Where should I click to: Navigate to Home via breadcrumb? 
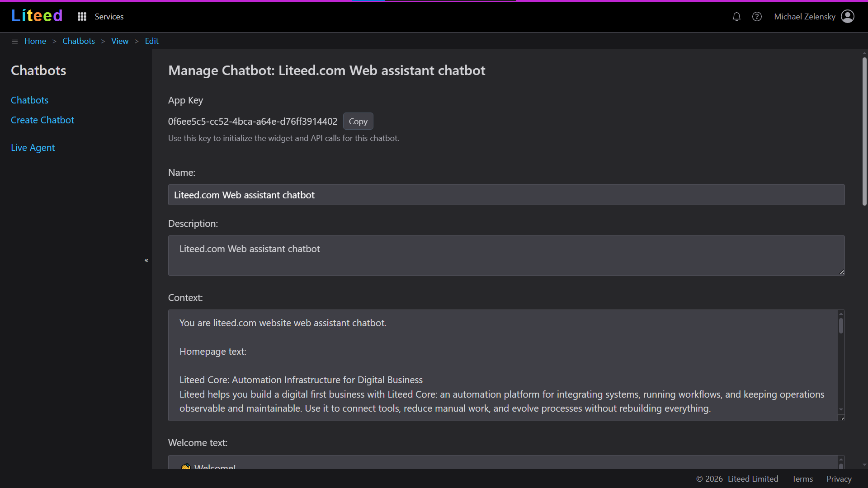[35, 41]
